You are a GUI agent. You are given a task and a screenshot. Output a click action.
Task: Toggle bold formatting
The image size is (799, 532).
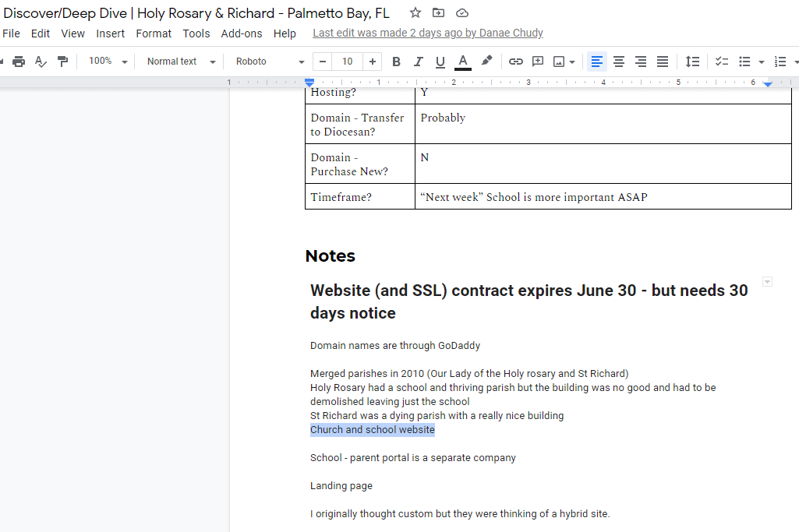coord(396,62)
